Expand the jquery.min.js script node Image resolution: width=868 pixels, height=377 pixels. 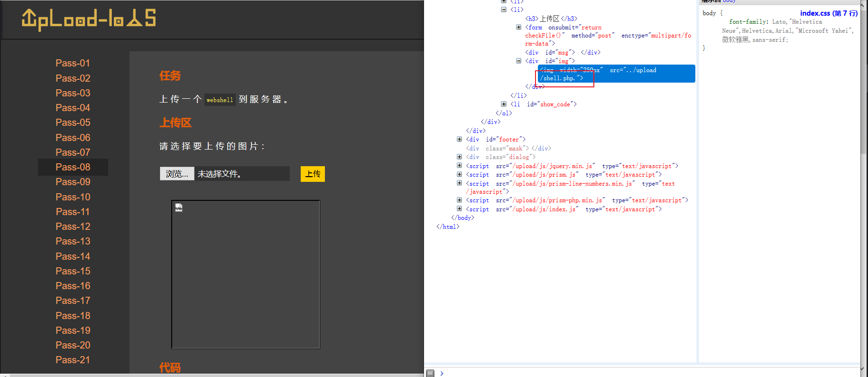[459, 166]
